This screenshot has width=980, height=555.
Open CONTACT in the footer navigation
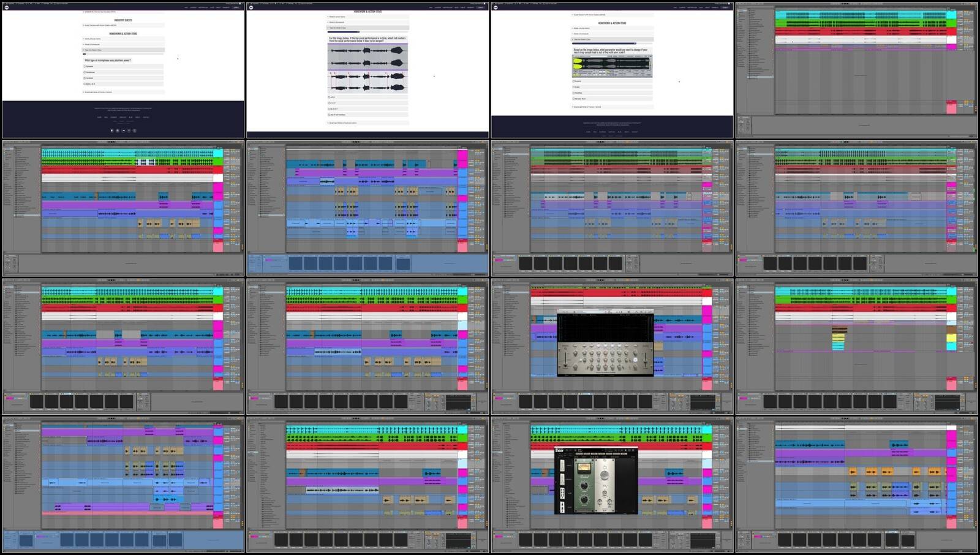pos(146,117)
